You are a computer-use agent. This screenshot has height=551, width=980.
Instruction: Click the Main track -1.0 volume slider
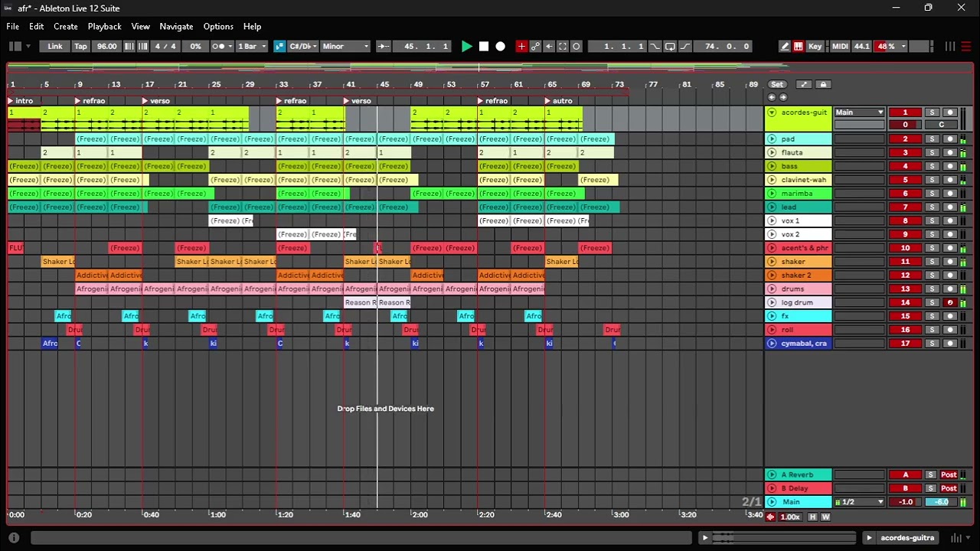click(906, 503)
